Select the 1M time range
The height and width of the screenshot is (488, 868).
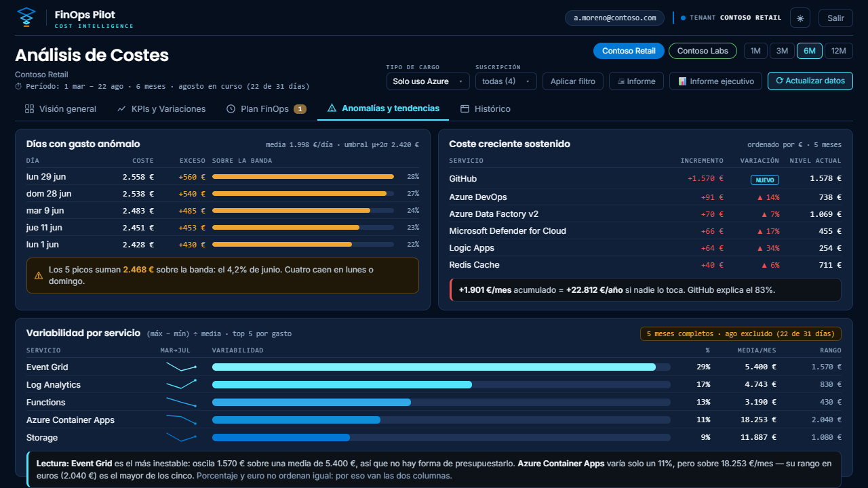(x=755, y=51)
